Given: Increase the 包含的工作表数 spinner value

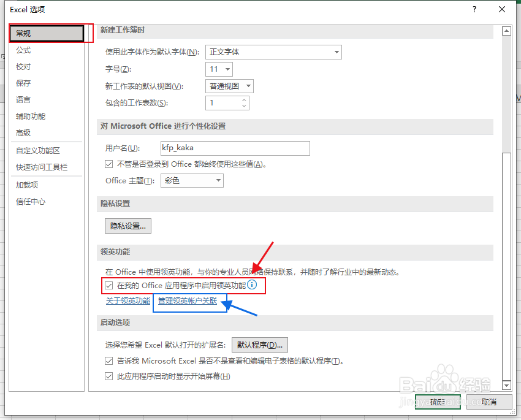Looking at the screenshot, I should click(x=244, y=100).
